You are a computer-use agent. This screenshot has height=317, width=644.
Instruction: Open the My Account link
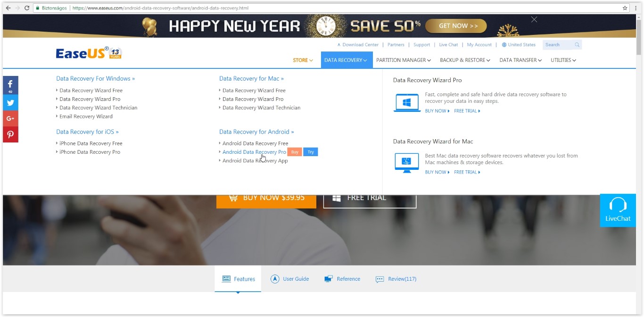click(479, 45)
